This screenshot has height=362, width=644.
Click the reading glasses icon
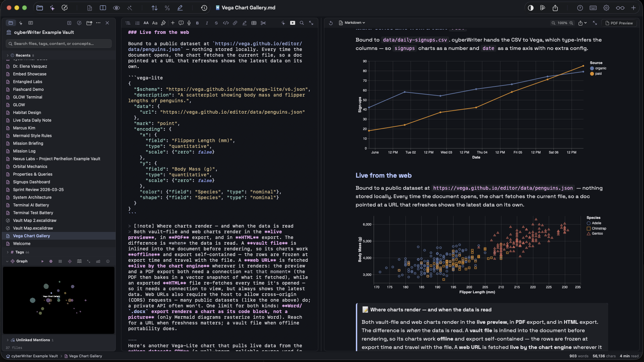click(620, 8)
